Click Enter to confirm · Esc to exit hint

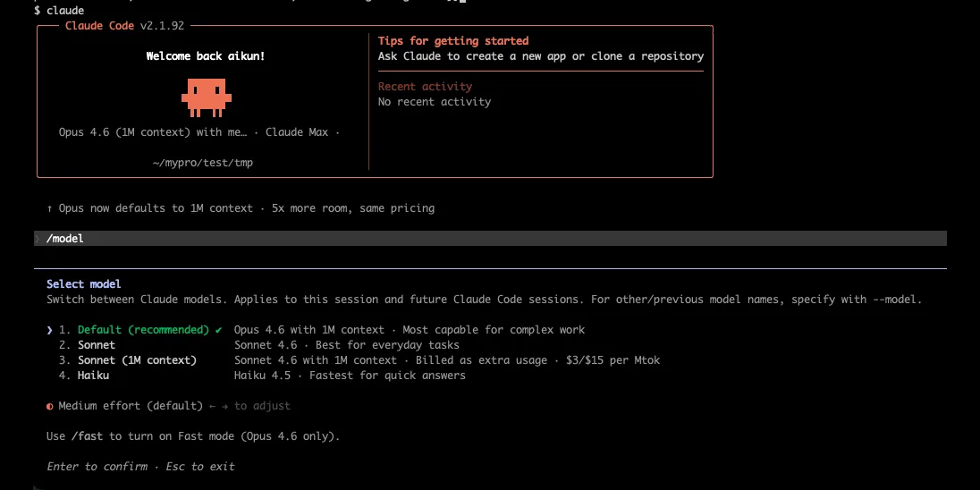140,466
